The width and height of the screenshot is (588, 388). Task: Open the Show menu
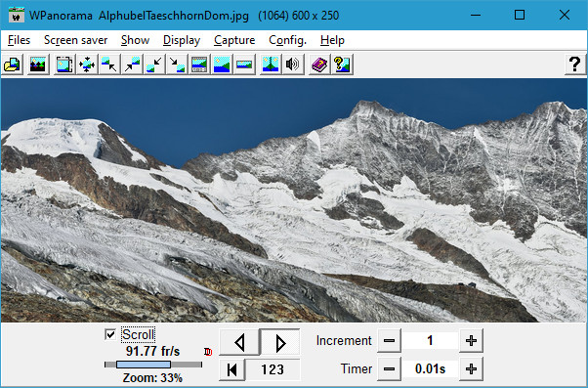tap(135, 40)
